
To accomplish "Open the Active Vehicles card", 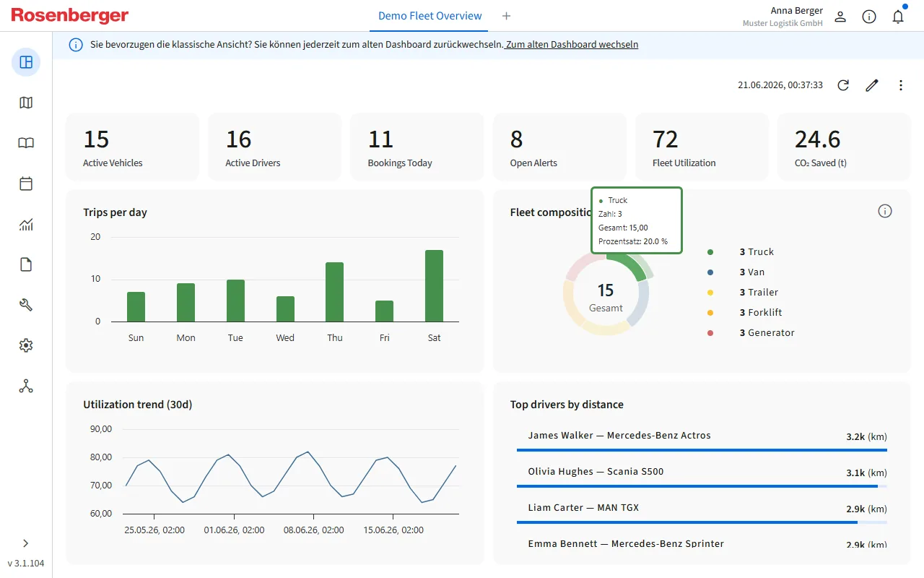I will click(132, 147).
